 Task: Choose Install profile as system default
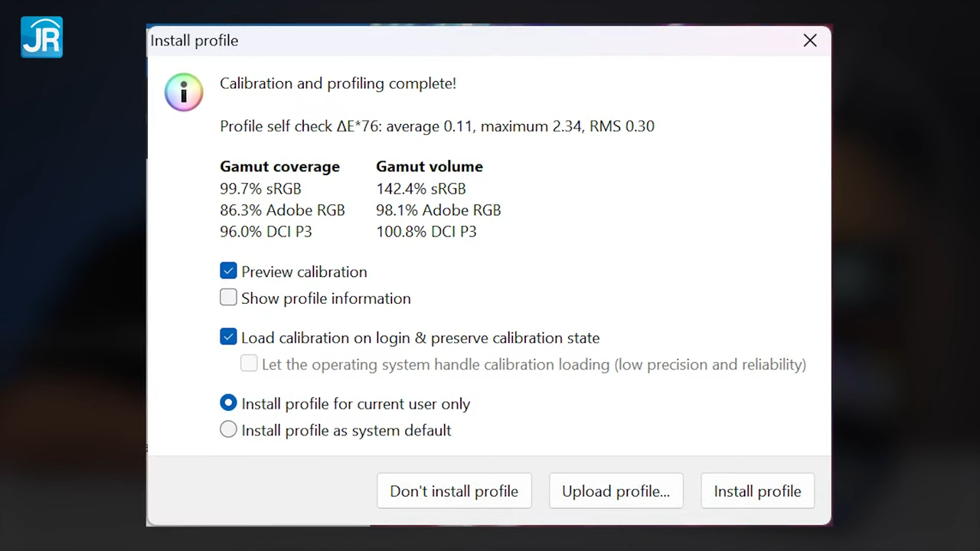click(x=228, y=430)
